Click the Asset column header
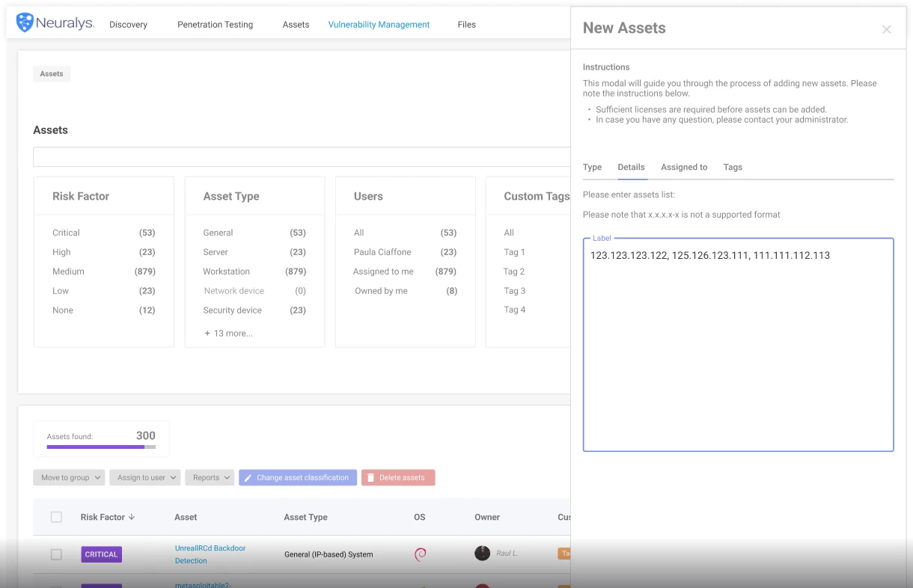913x588 pixels. (186, 517)
